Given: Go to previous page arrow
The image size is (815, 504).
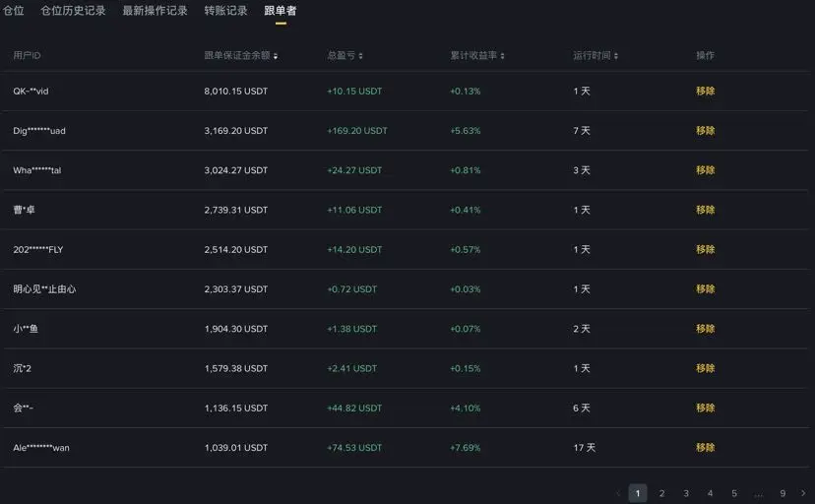Looking at the screenshot, I should click(x=618, y=493).
